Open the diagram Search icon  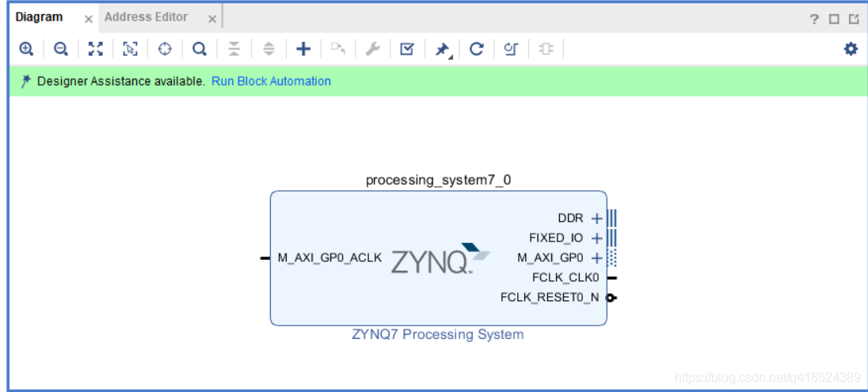[x=200, y=49]
